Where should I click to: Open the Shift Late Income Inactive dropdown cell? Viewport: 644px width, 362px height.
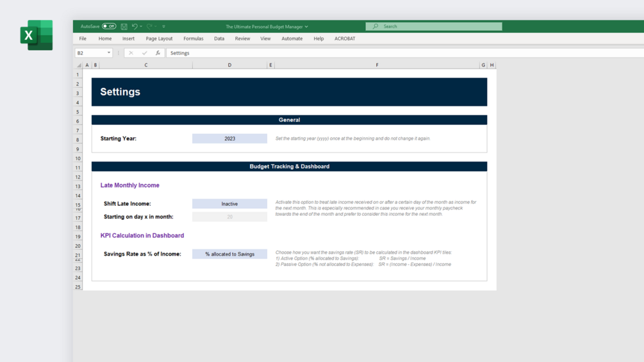tap(229, 204)
